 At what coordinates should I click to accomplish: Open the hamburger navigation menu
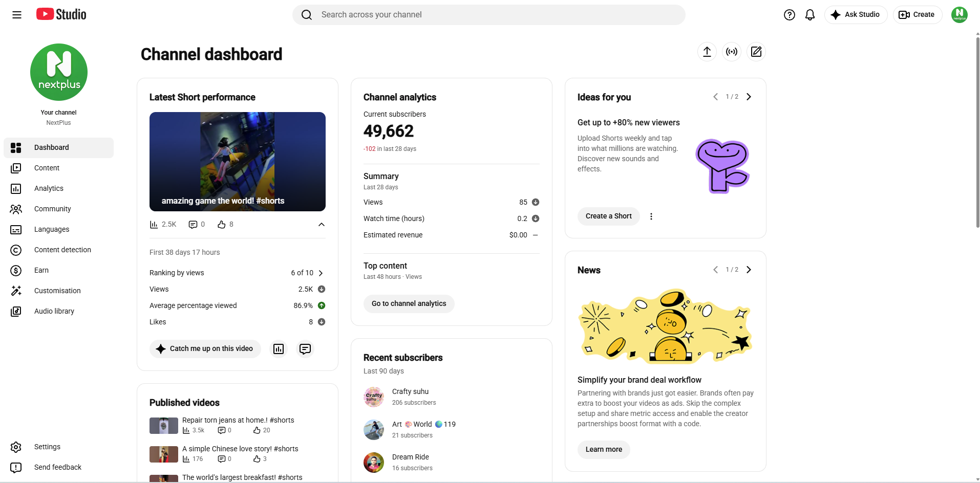tap(17, 15)
